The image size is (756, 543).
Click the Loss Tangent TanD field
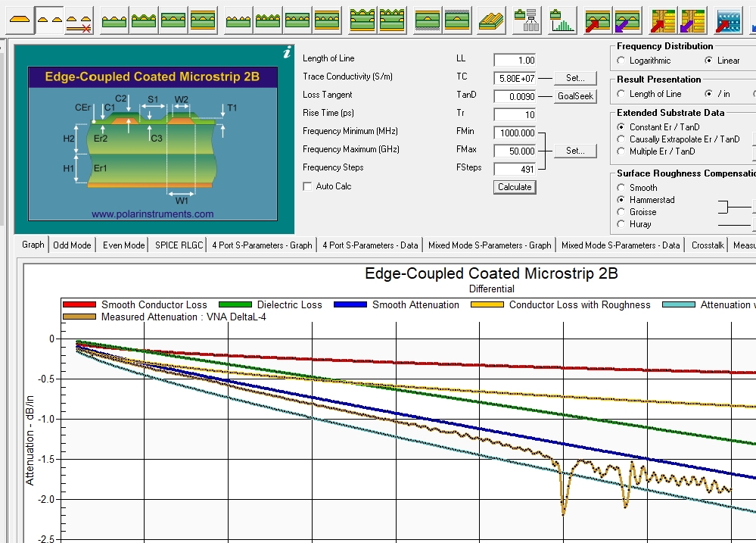(515, 96)
